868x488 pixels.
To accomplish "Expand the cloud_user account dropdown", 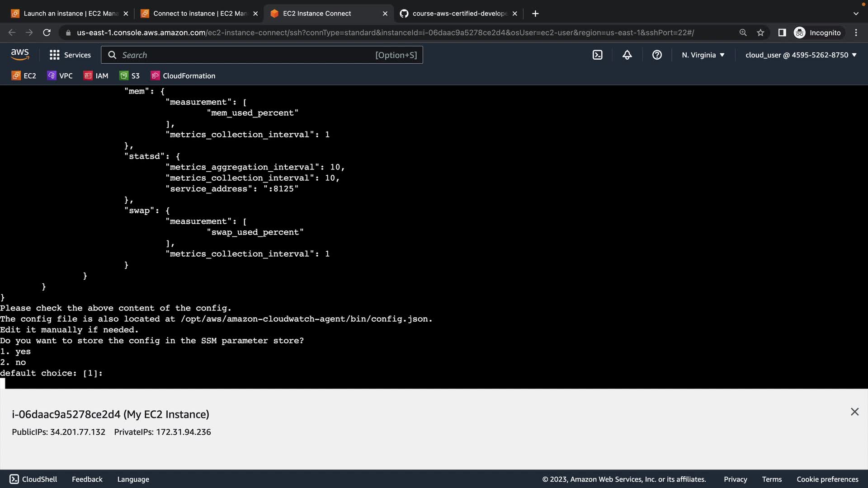I will 801,55.
